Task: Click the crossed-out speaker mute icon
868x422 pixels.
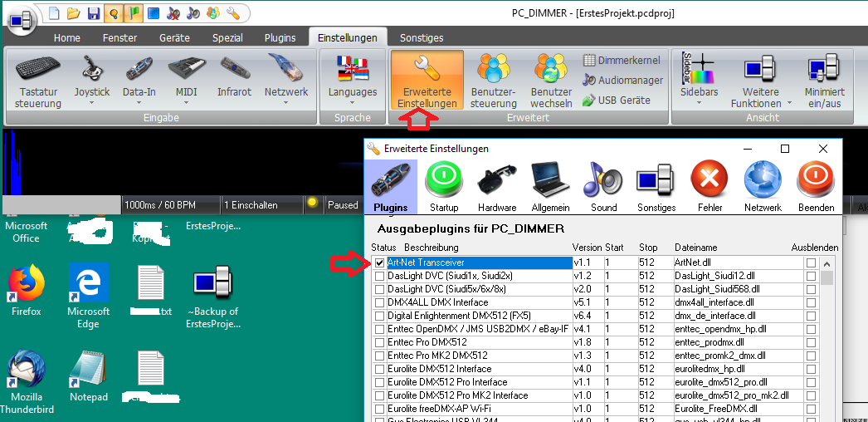Action: click(173, 12)
